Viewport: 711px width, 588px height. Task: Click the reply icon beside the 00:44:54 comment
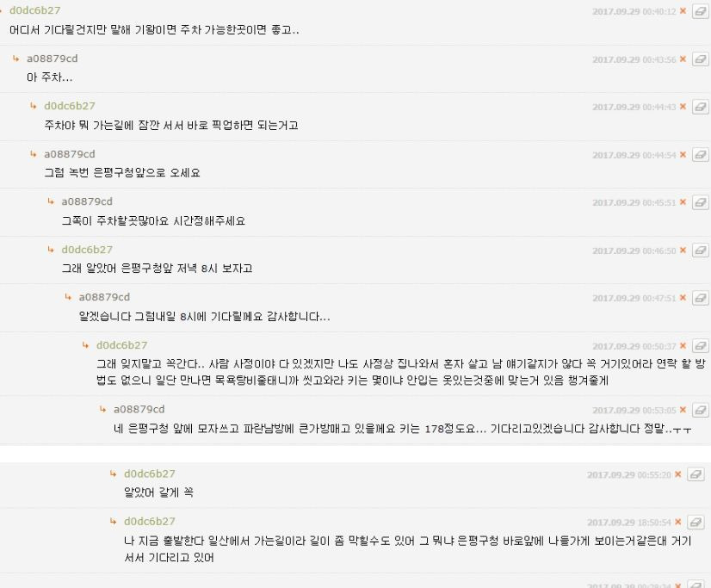[700, 155]
